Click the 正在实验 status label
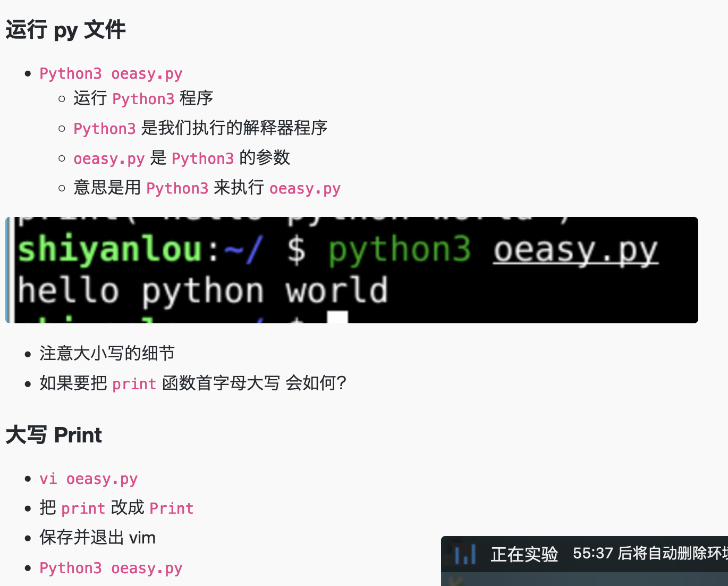Screen dimensions: 728x586 524,554
